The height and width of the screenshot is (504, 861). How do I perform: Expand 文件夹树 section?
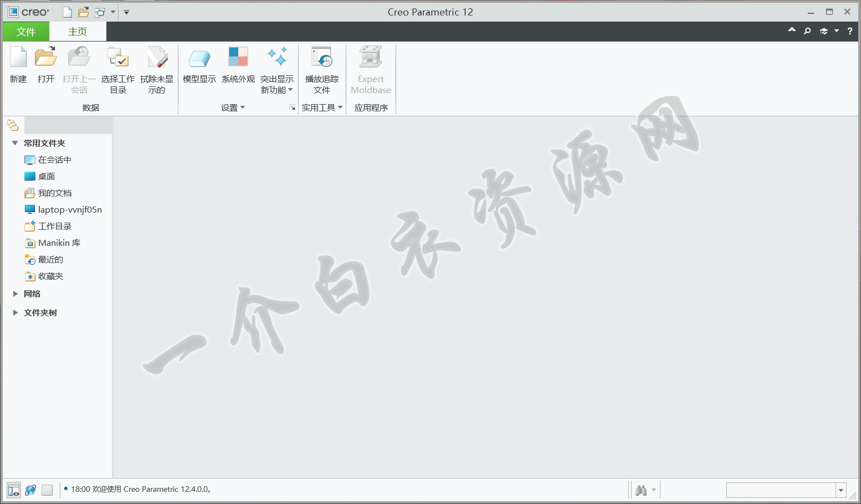(15, 312)
